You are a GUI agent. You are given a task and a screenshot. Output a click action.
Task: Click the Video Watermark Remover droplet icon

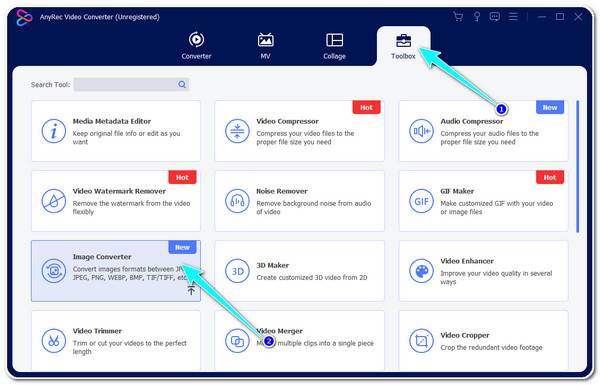point(54,201)
